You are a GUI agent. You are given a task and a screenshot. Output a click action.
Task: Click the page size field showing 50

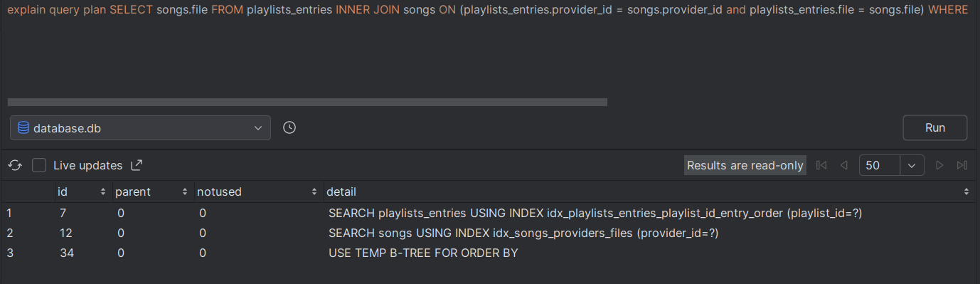click(880, 165)
